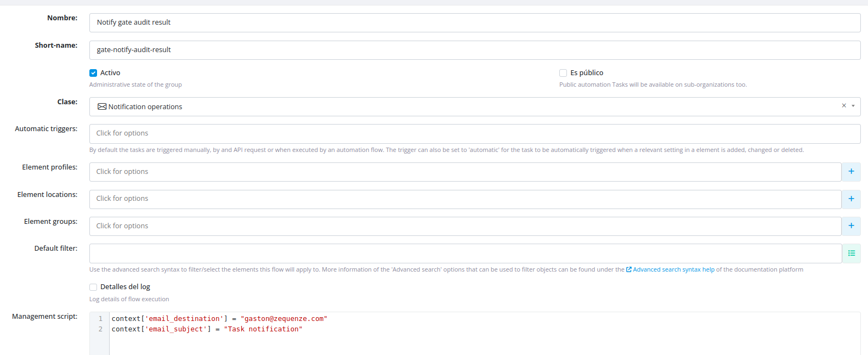This screenshot has width=868, height=355.
Task: Click into the Short-name text field
Action: click(x=474, y=50)
